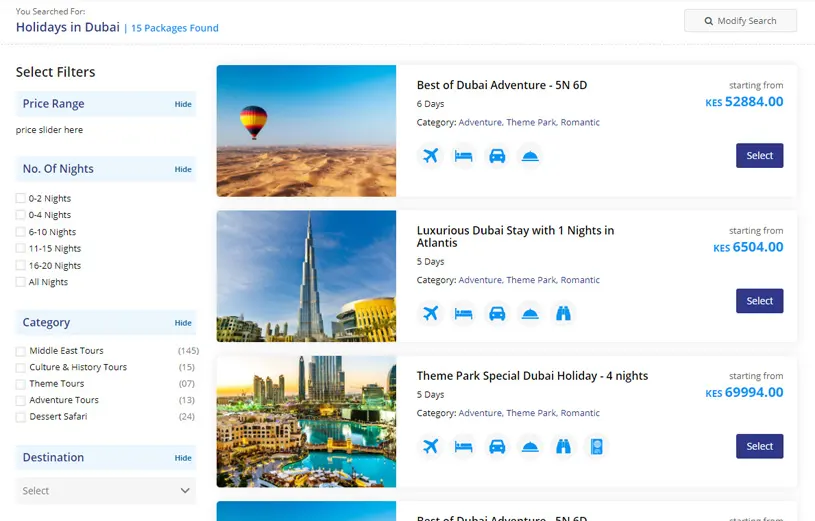
Task: Select the Best of Dubai Adventure package
Action: (x=759, y=155)
